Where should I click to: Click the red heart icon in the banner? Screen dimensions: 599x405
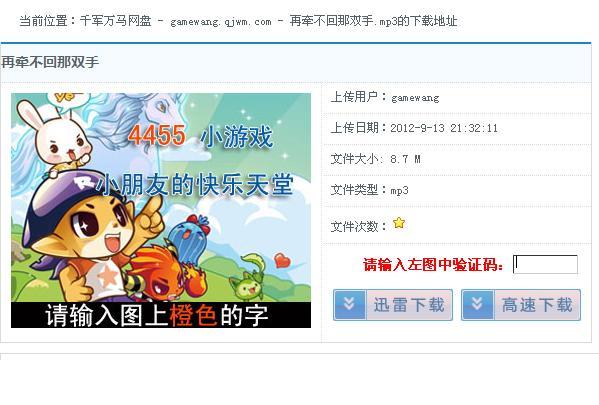pyautogui.click(x=282, y=260)
